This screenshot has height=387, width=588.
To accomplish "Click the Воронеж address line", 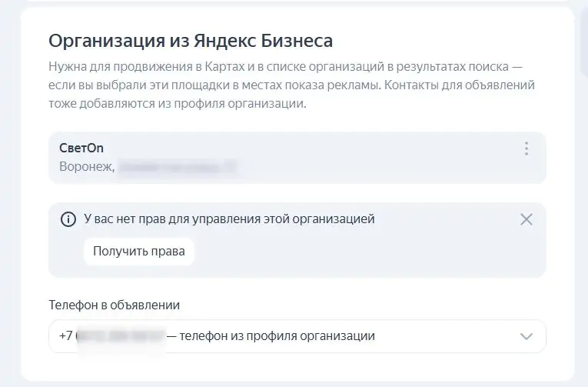I will pyautogui.click(x=148, y=166).
